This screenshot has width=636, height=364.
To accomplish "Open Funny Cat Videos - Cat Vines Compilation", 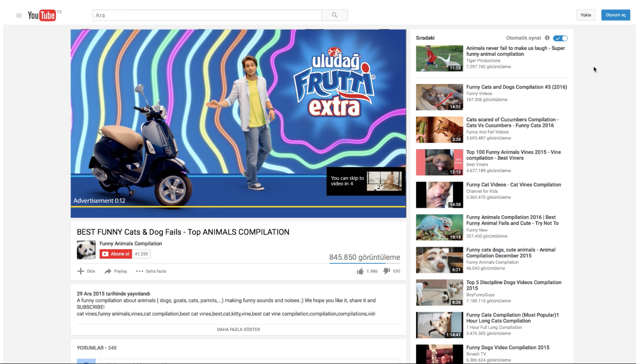I will click(514, 185).
